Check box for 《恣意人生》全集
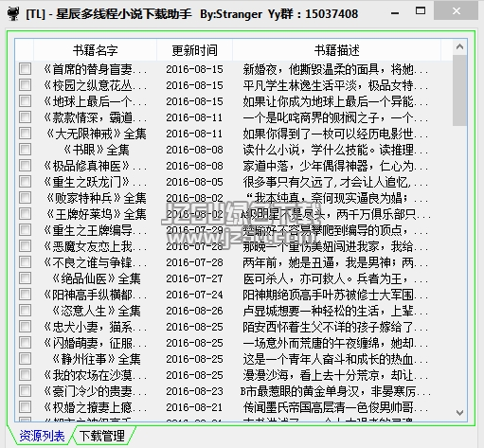The height and width of the screenshot is (448, 484). (25, 311)
